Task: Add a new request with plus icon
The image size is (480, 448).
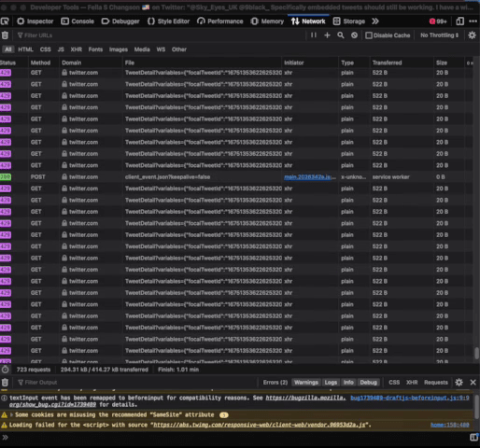Action: pyautogui.click(x=327, y=35)
